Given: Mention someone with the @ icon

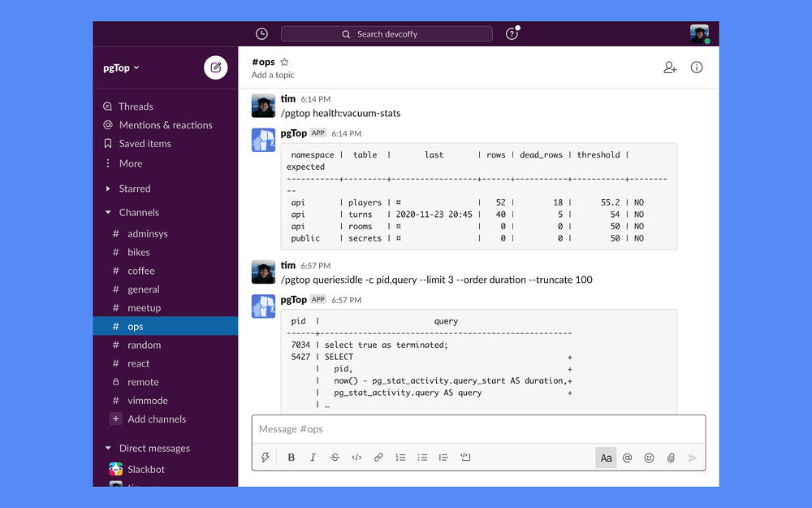Looking at the screenshot, I should [627, 458].
